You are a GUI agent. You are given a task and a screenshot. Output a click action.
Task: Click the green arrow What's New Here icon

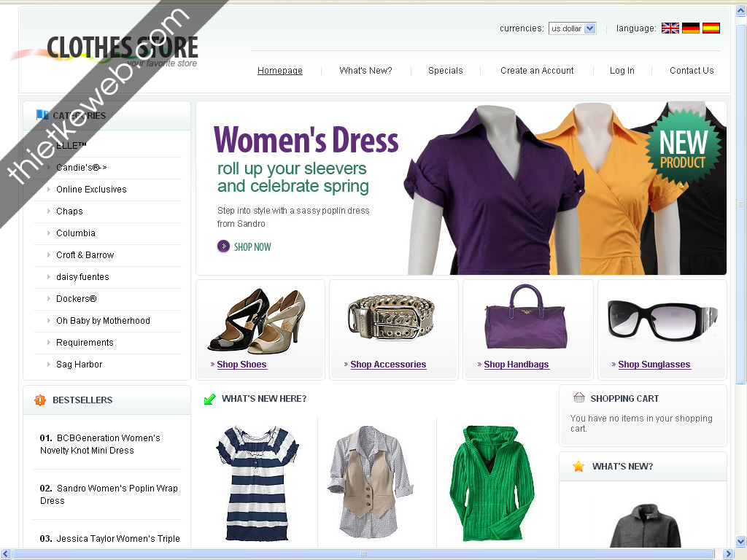(209, 399)
